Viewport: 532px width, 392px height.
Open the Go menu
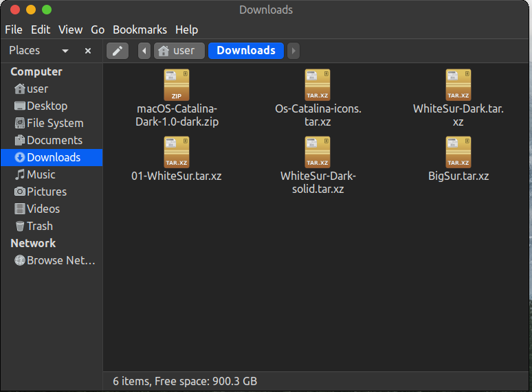[x=98, y=30]
